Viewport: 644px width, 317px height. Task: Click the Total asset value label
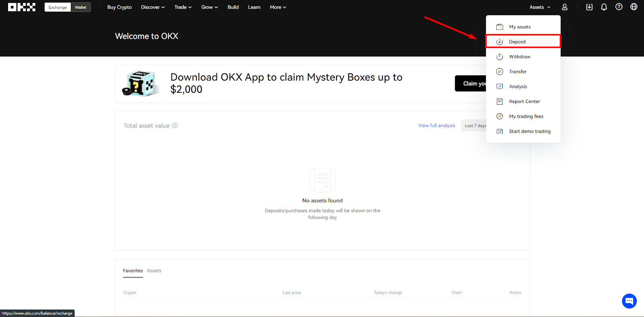(x=147, y=126)
